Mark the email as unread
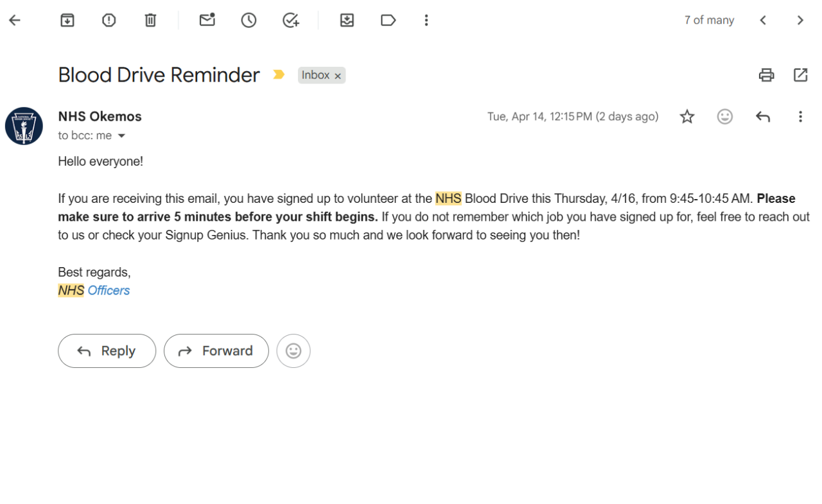The height and width of the screenshot is (504, 822). coord(207,21)
